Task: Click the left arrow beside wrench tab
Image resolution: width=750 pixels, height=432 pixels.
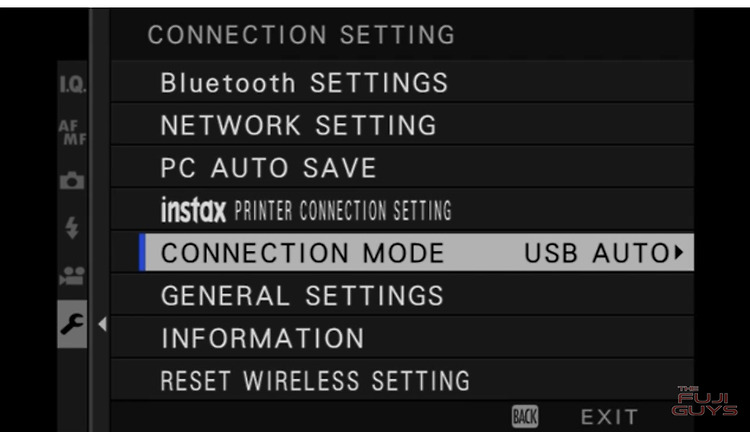Action: (x=102, y=324)
